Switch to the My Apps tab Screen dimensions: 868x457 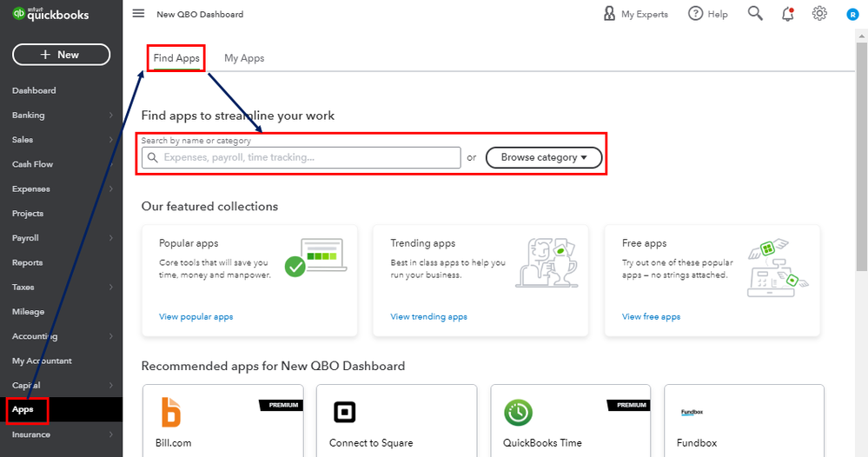(244, 58)
